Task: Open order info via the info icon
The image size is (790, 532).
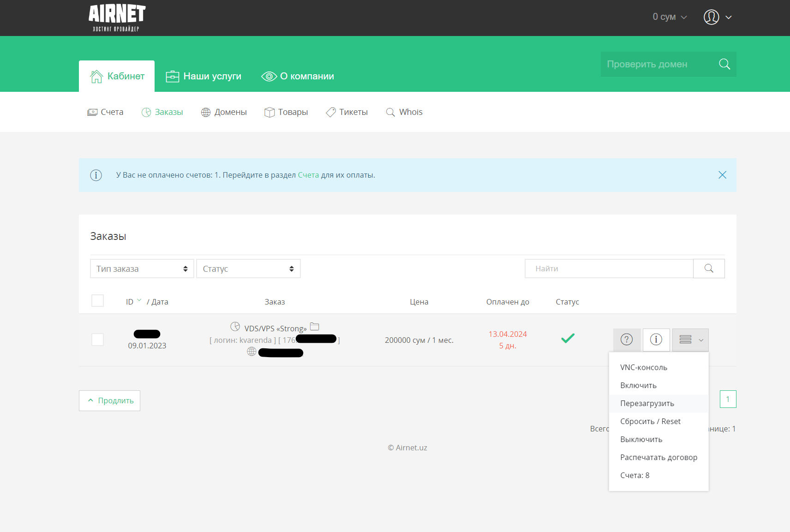Action: coord(656,340)
